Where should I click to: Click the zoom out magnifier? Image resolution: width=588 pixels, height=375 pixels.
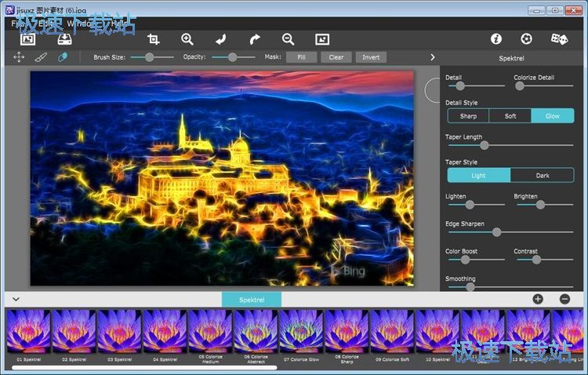[x=288, y=38]
